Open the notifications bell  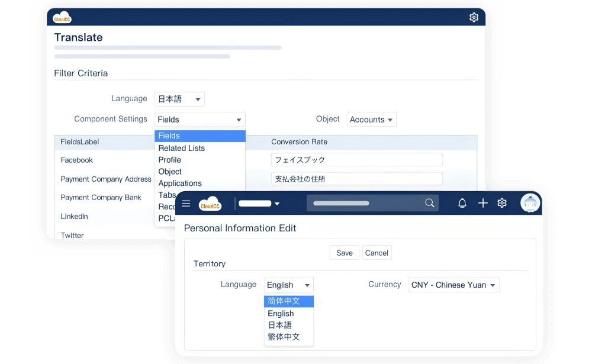click(x=462, y=203)
